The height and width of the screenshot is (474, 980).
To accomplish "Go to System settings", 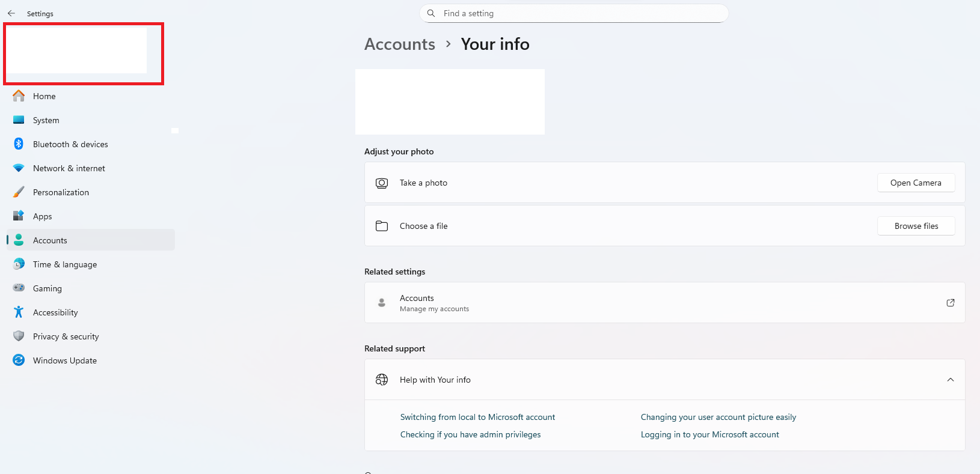I will pos(91,120).
